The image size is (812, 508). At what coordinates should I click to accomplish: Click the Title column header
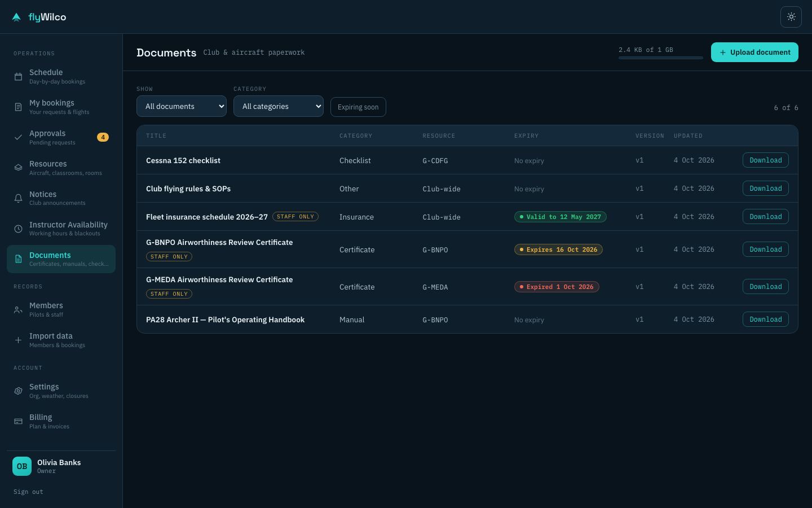click(x=156, y=136)
